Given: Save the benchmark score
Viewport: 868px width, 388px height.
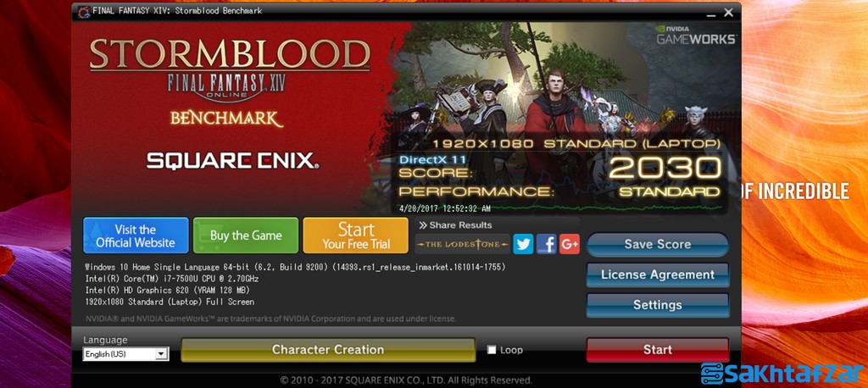Looking at the screenshot, I should click(658, 245).
